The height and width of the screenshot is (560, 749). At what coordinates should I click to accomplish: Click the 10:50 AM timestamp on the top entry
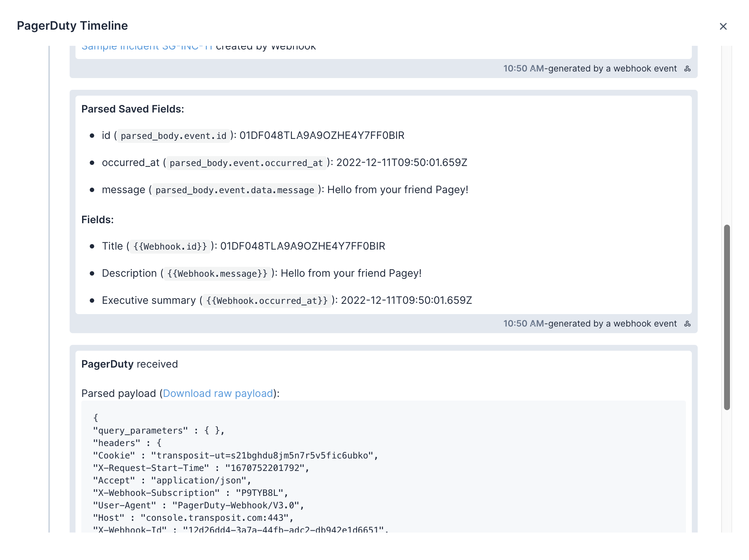coord(523,69)
